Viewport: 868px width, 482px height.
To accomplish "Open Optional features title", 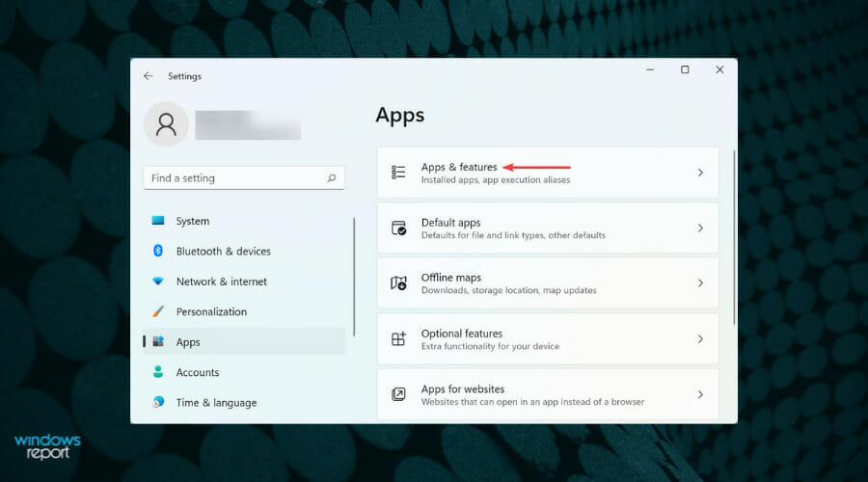I will tap(462, 334).
